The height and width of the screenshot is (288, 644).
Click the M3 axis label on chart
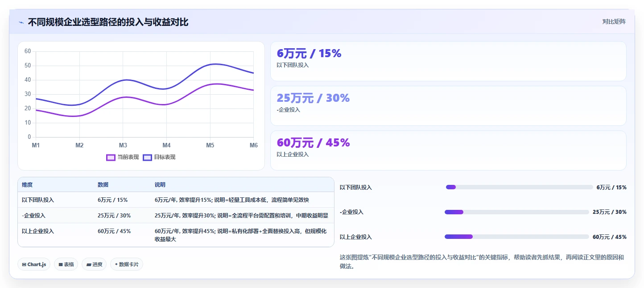pyautogui.click(x=123, y=146)
